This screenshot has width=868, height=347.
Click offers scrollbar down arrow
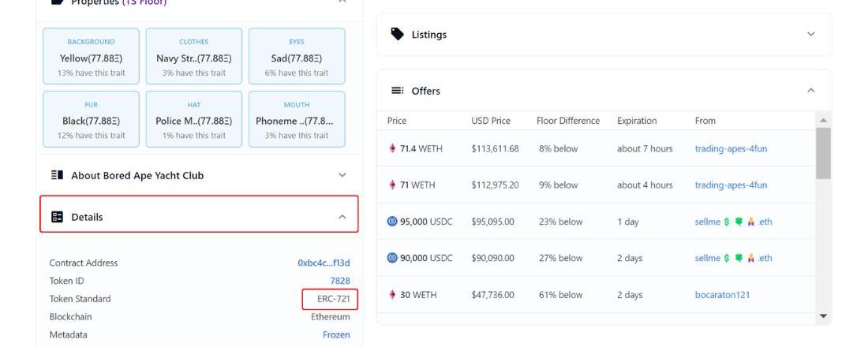click(x=823, y=316)
